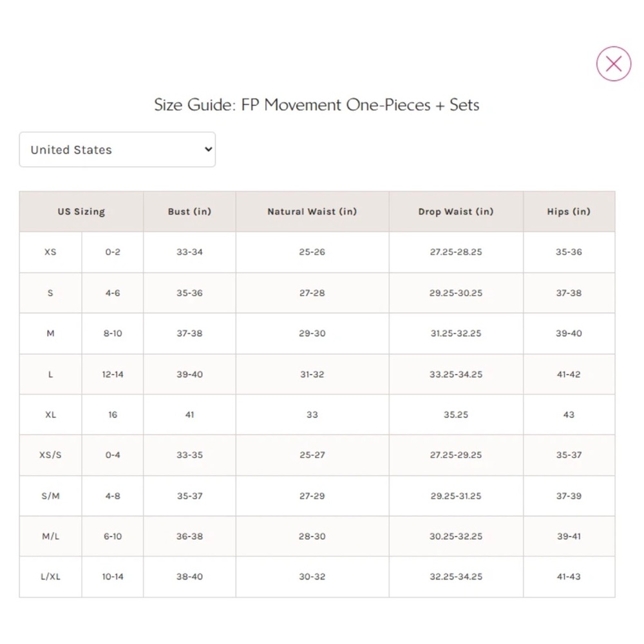Click the 35.25 drop waist cell

pos(456,415)
